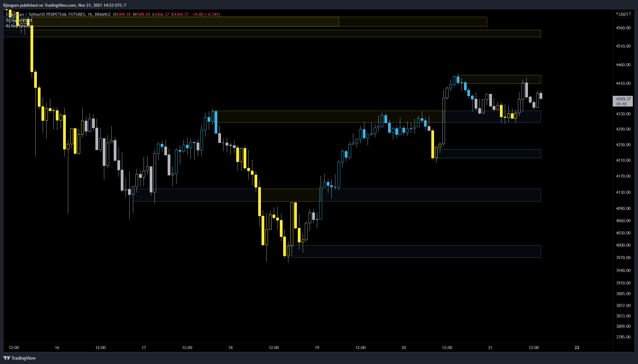
Task: Click the TradingView logo in the footer
Action: pos(20,358)
